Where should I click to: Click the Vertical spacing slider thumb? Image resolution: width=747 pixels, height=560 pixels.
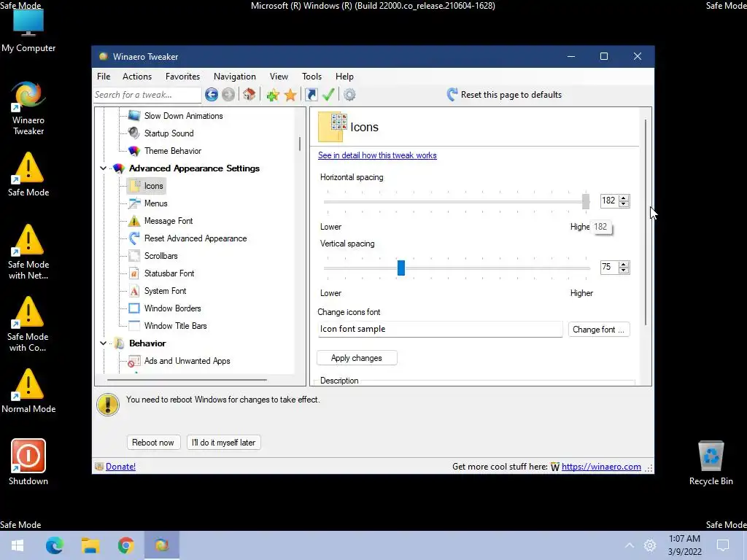(401, 268)
